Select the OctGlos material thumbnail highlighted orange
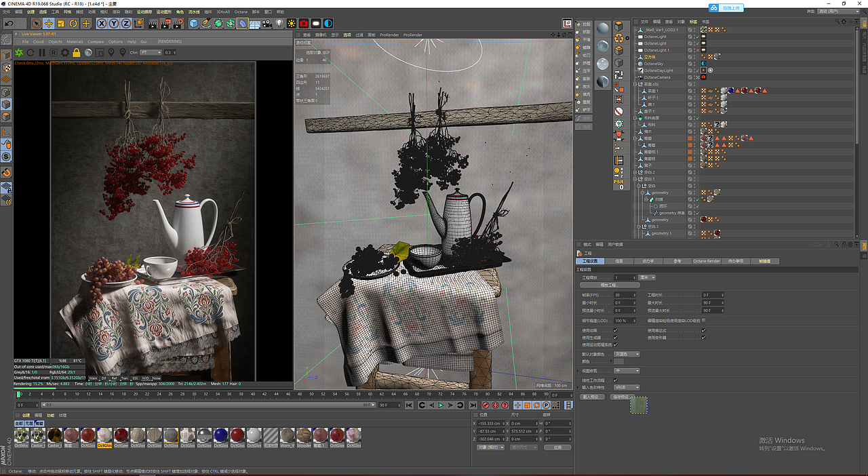This screenshot has width=868, height=476. coord(104,438)
